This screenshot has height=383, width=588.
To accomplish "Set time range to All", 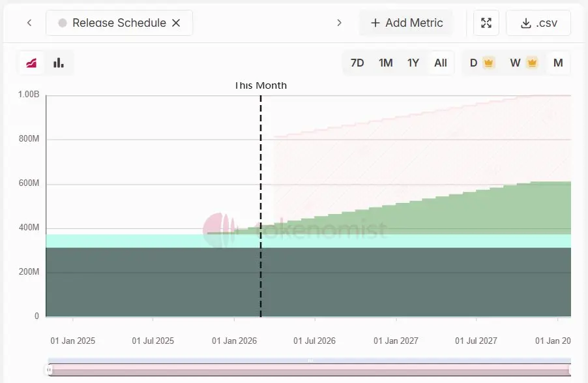I will 441,63.
